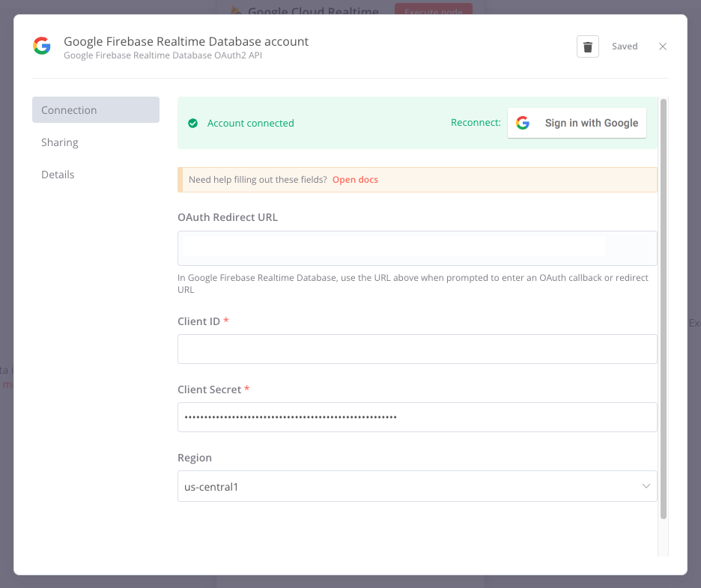Switch to the Connection tab
This screenshot has height=588, width=701.
[95, 110]
